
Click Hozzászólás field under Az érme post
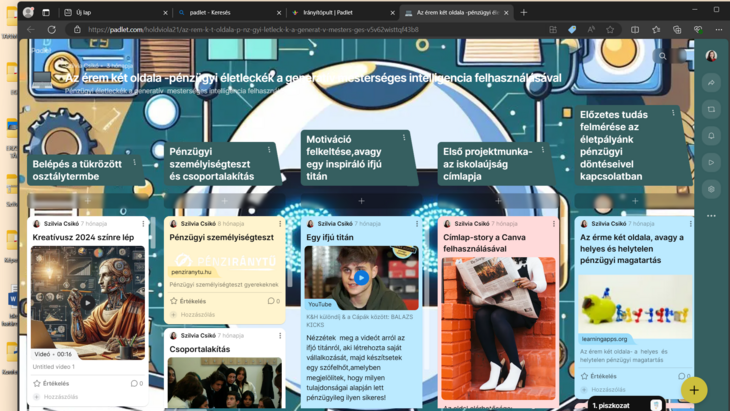pos(608,390)
